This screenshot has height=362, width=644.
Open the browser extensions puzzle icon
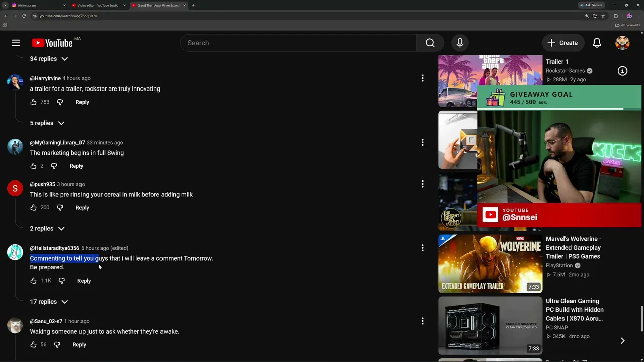coord(616,16)
